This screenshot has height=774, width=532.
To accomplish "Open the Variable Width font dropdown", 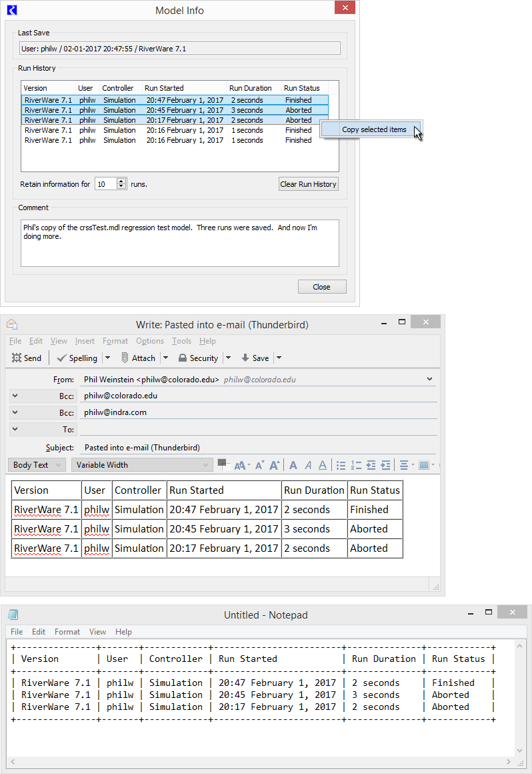I will pos(142,465).
